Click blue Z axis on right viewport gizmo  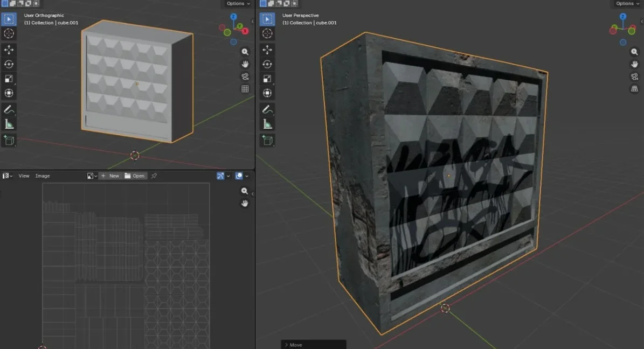(623, 17)
